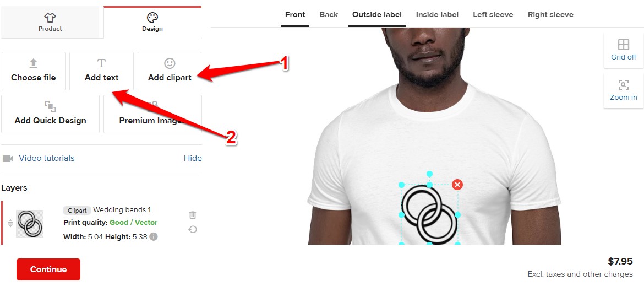This screenshot has height=286, width=644.
Task: Click the Zoom in magnifier button
Action: (624, 90)
